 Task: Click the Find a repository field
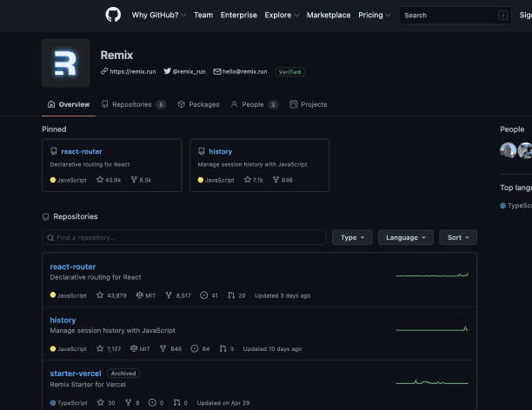(x=184, y=237)
